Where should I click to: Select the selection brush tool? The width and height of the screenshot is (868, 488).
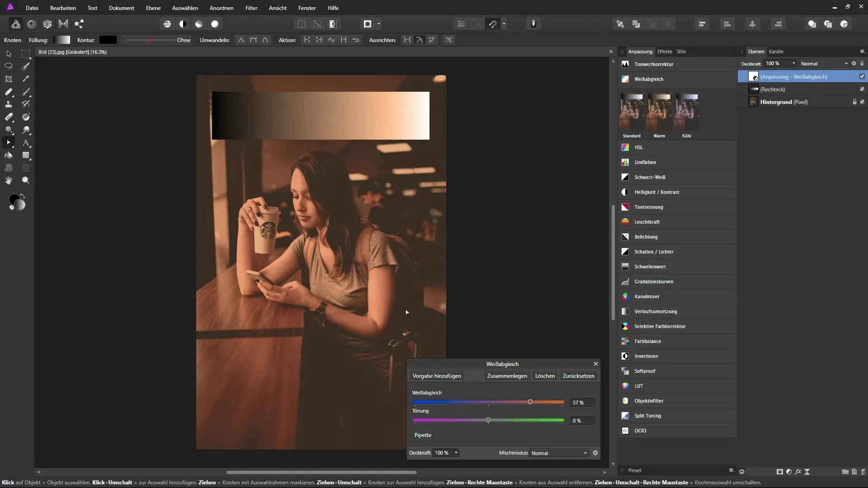click(x=26, y=66)
